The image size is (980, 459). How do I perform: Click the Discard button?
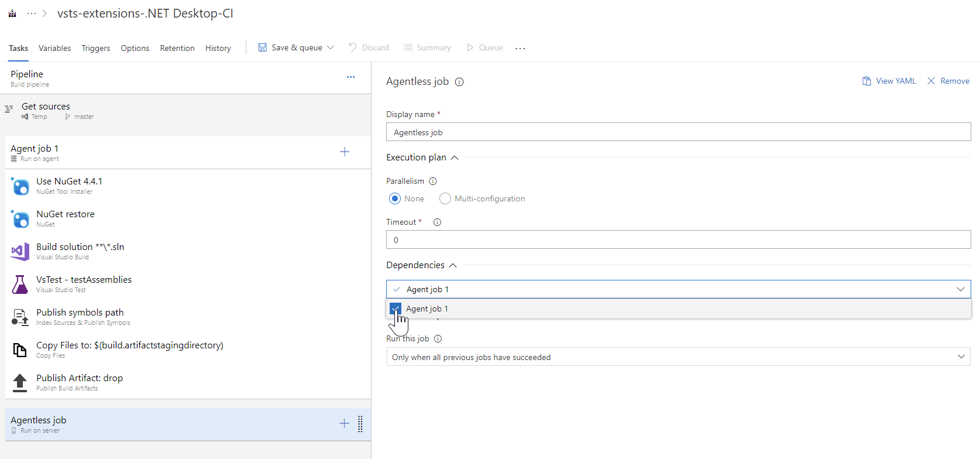pos(369,47)
